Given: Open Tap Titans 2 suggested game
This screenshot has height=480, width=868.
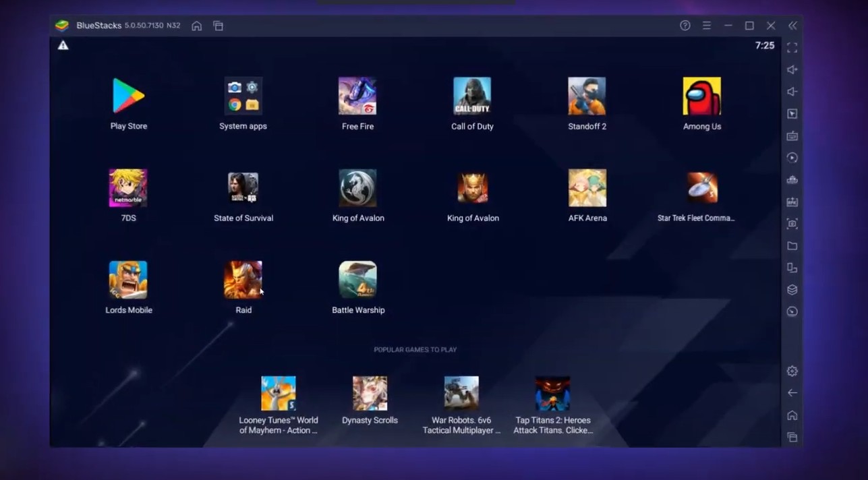Looking at the screenshot, I should 552,393.
